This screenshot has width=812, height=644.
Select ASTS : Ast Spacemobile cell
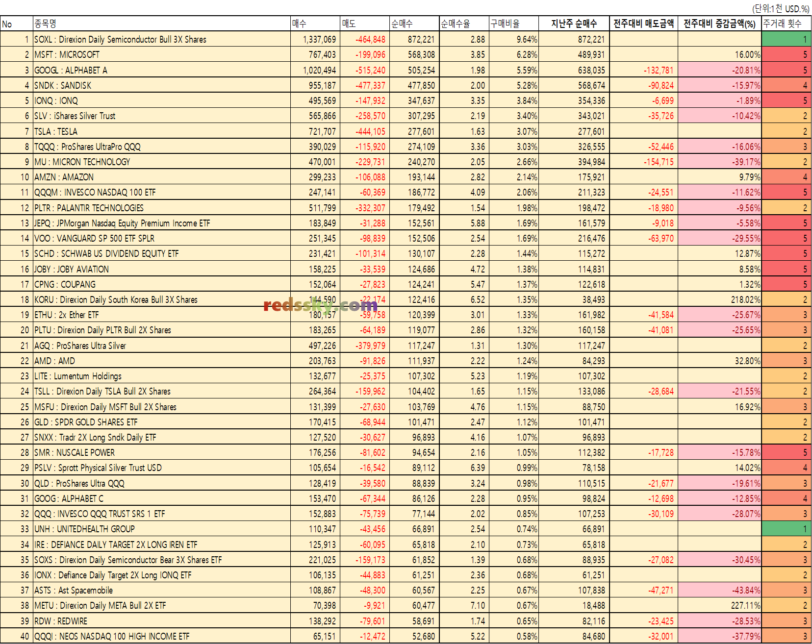point(162,590)
